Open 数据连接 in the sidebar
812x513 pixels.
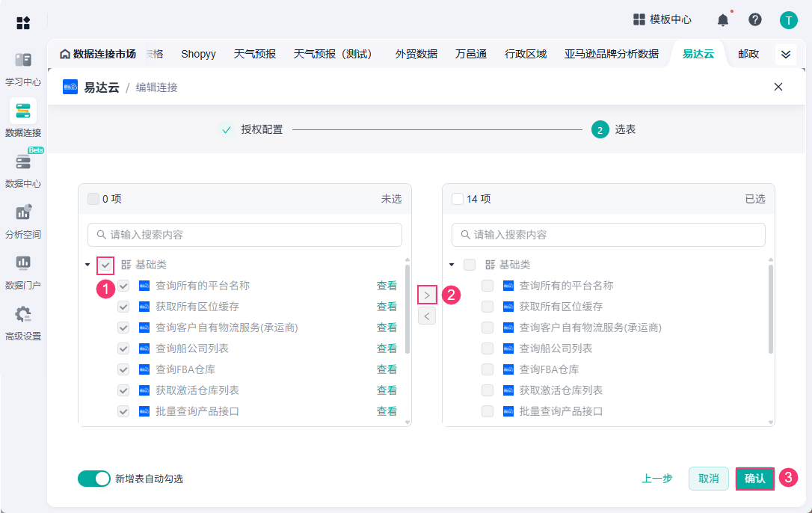click(22, 119)
